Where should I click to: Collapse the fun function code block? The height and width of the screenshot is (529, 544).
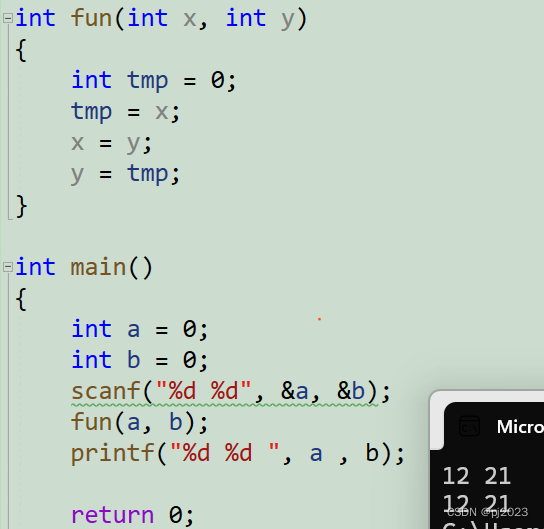[x=8, y=18]
